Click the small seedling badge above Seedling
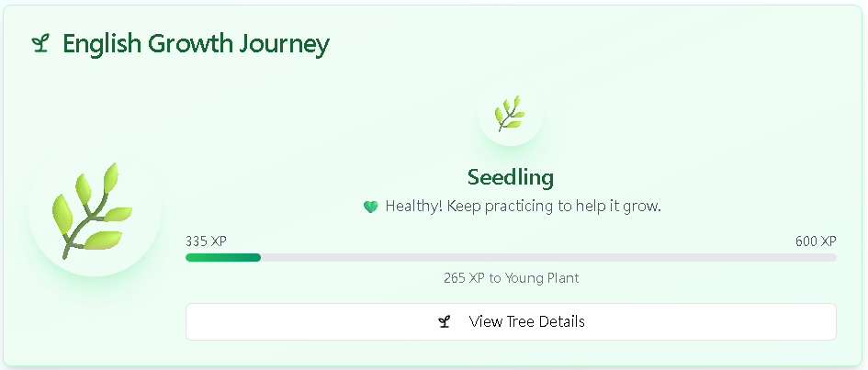The height and width of the screenshot is (370, 868). [510, 114]
